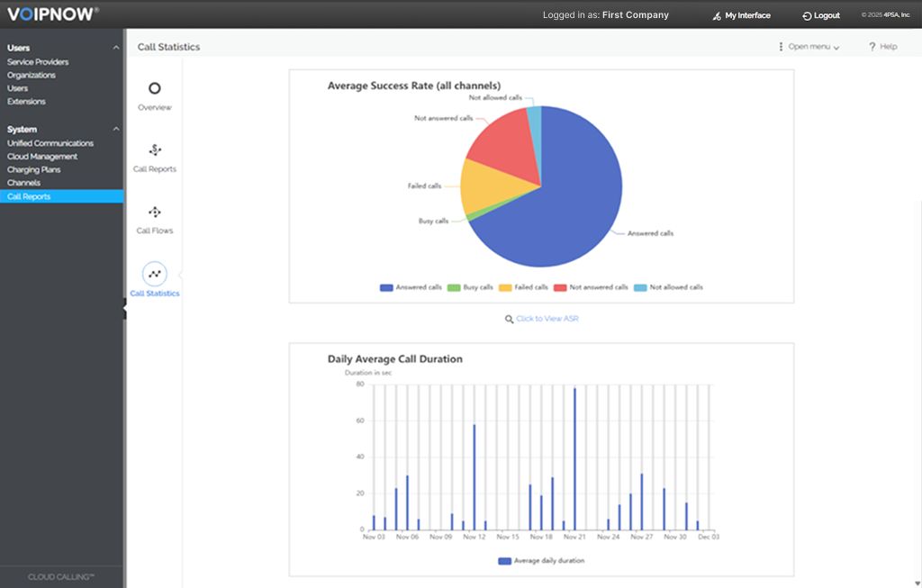Screen dimensions: 922x588
Task: Toggle Answered calls legend swatch
Action: pos(386,287)
